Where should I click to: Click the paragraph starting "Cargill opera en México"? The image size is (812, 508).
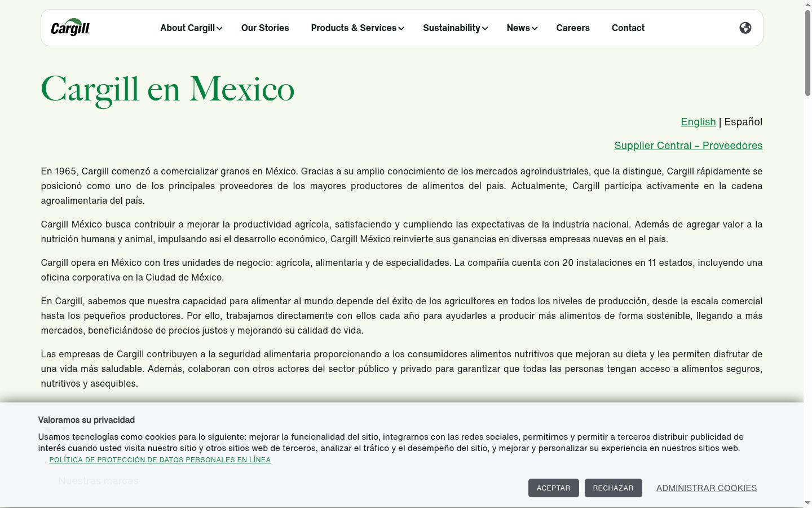[x=401, y=270]
